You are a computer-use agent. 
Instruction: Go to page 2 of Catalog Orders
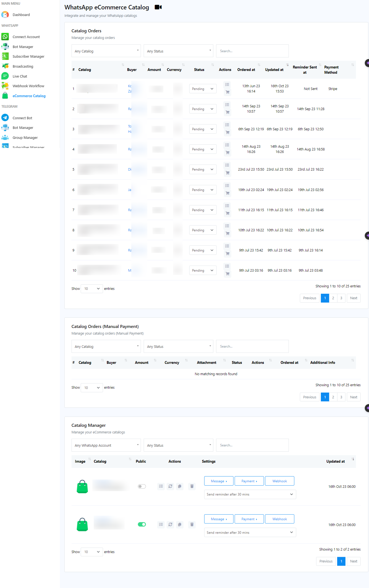click(x=333, y=298)
